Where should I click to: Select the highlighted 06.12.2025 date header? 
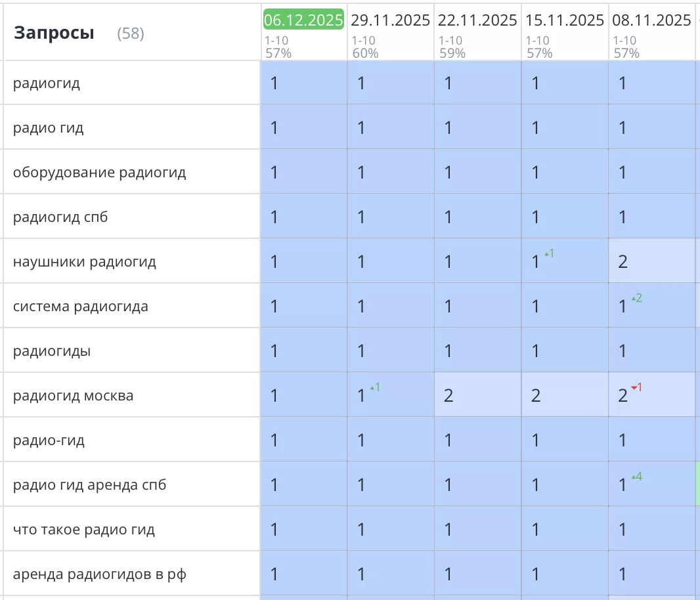(x=303, y=20)
